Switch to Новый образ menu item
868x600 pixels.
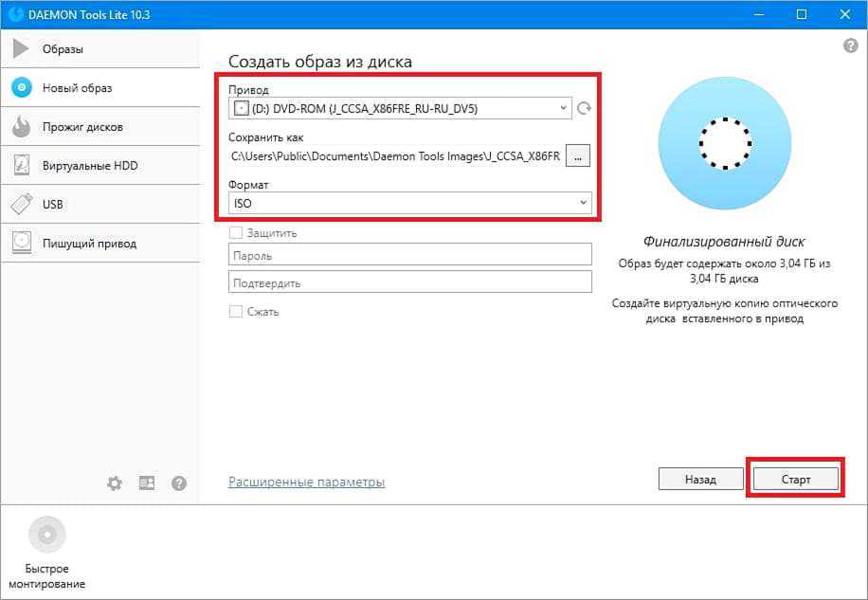click(x=100, y=87)
